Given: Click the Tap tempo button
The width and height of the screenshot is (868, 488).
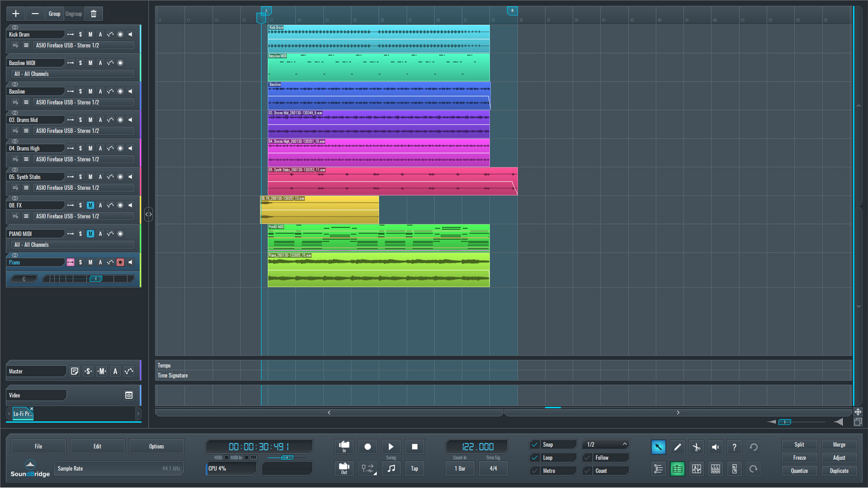Looking at the screenshot, I should [415, 469].
